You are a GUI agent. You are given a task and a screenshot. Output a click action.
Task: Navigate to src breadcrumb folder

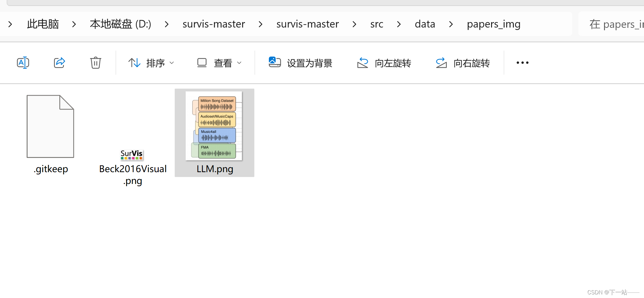click(377, 24)
